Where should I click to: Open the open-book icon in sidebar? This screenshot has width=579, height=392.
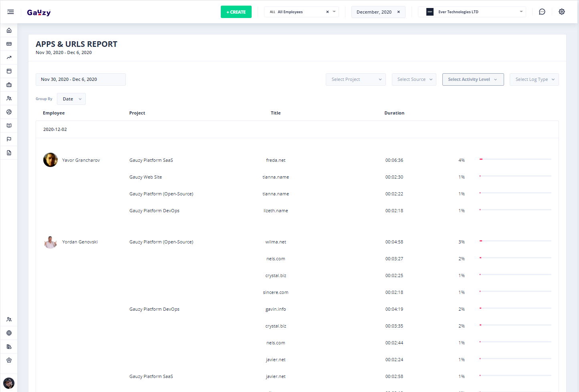point(9,126)
